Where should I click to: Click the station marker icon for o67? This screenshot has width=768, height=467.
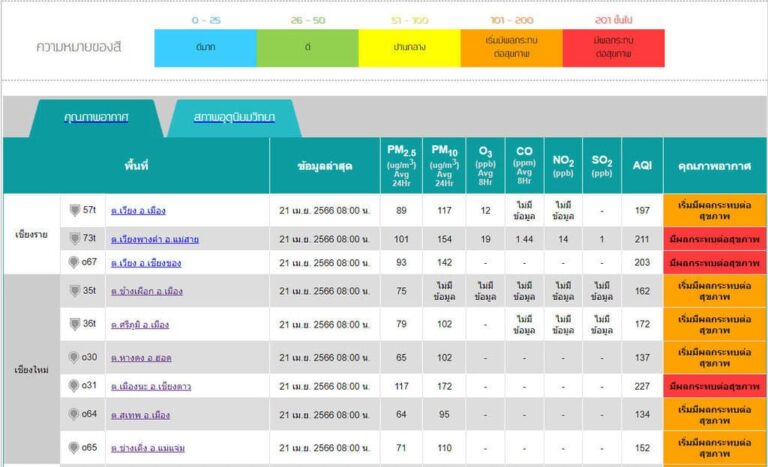[73, 262]
